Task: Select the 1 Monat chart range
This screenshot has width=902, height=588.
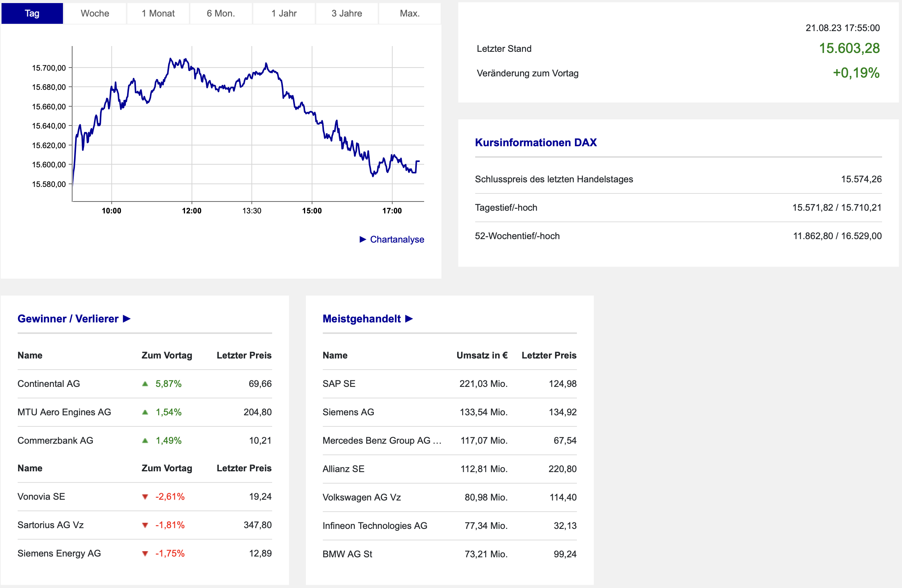Action: point(158,13)
